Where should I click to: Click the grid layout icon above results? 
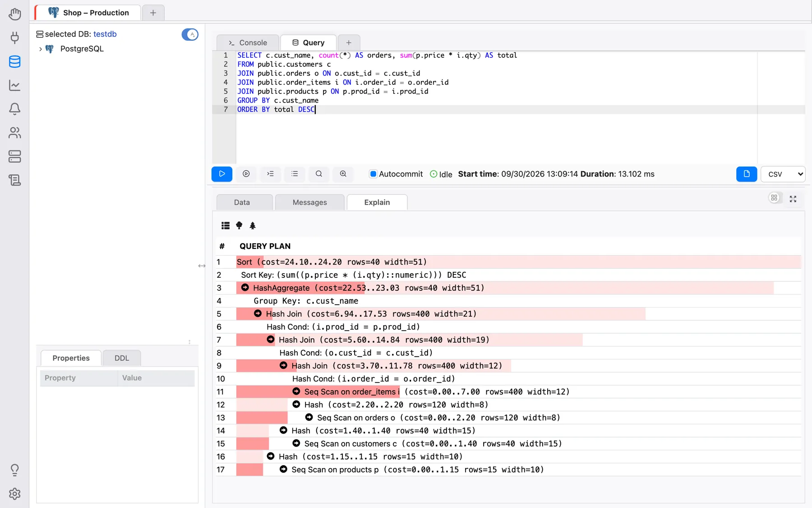(x=774, y=198)
